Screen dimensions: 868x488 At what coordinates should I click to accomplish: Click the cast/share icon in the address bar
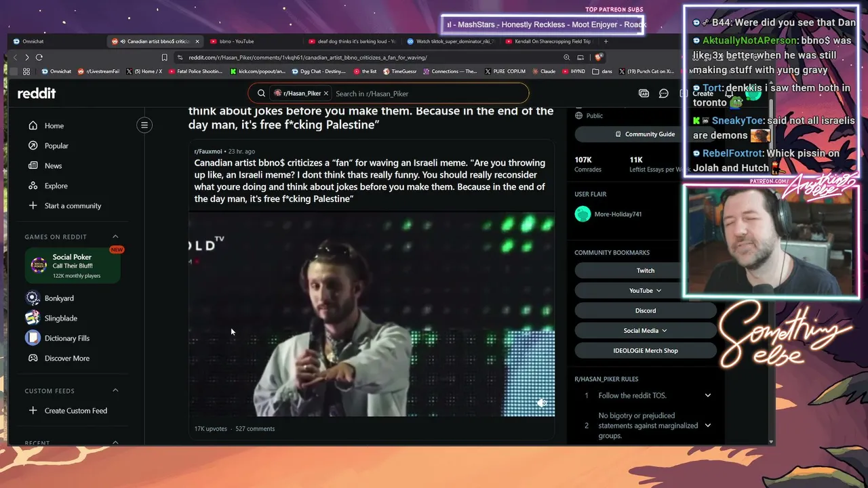580,58
